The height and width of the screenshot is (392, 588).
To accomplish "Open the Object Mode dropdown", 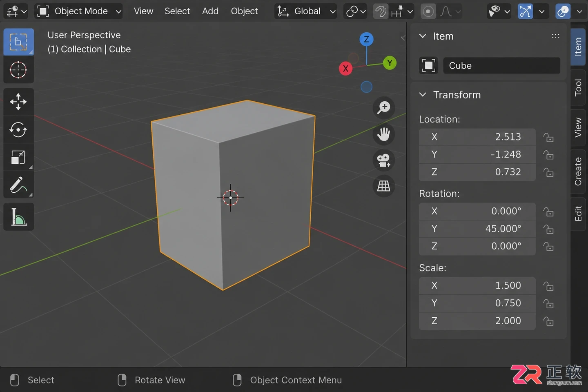I will point(79,11).
